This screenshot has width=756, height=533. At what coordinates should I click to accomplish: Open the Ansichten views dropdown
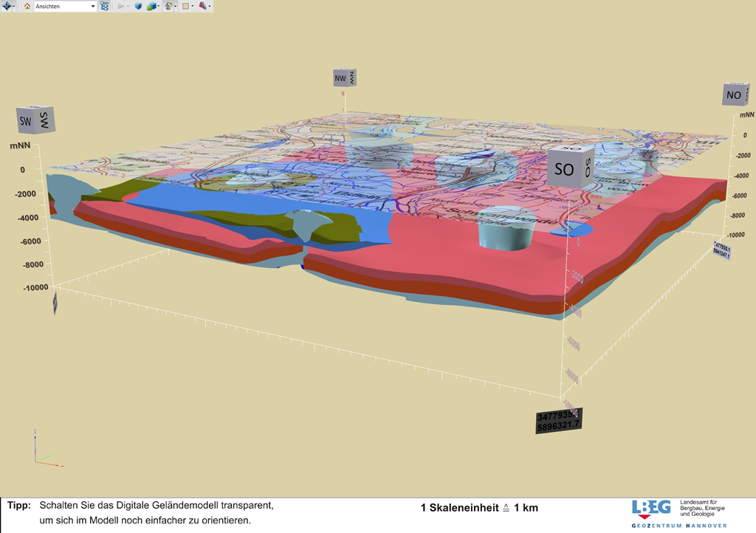coord(93,6)
